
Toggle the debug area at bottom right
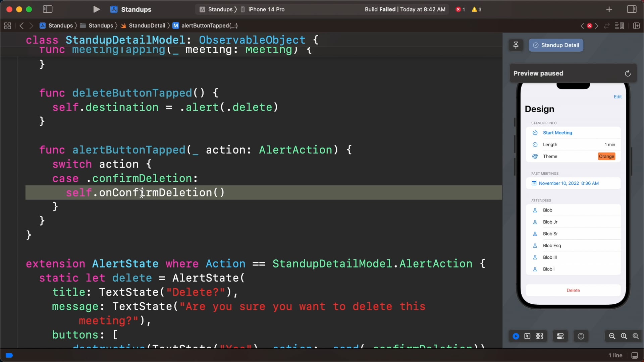click(x=635, y=355)
